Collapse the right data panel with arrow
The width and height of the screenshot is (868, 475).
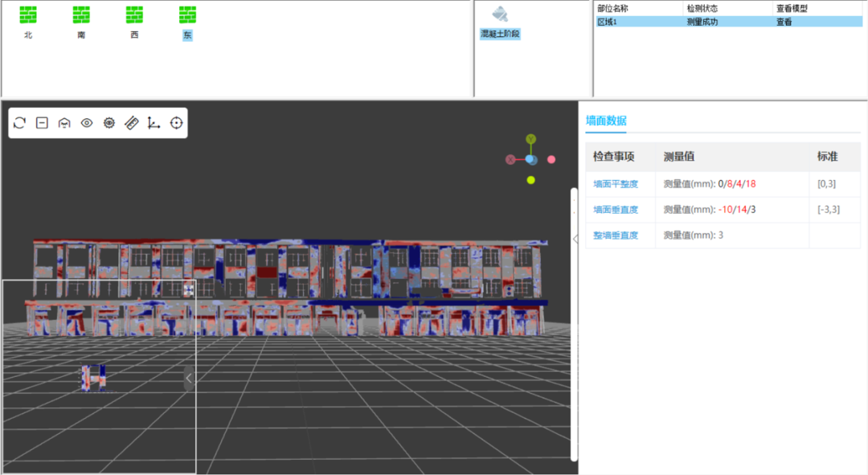(575, 239)
